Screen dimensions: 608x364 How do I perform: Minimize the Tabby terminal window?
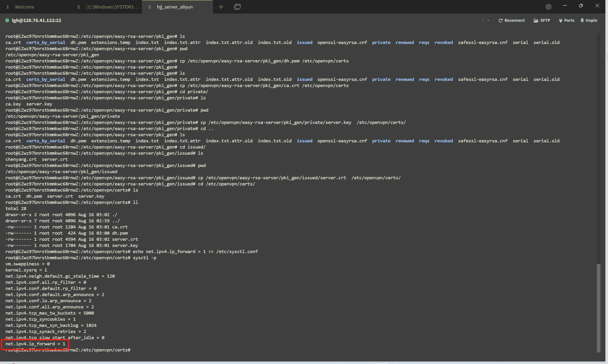point(565,6)
